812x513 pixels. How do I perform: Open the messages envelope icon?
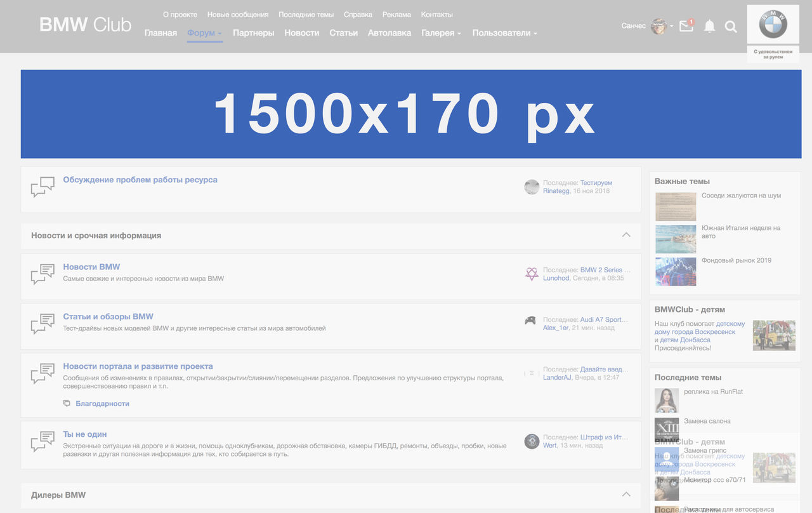click(686, 26)
